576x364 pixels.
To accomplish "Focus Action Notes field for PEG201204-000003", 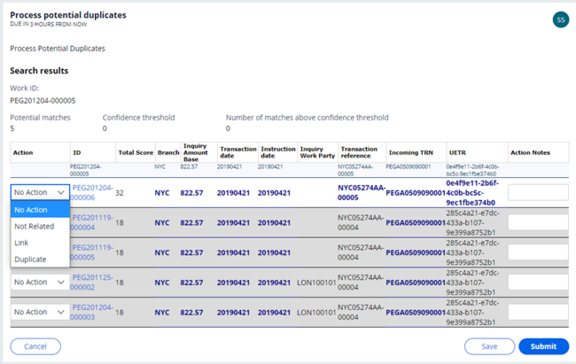I will (x=538, y=312).
